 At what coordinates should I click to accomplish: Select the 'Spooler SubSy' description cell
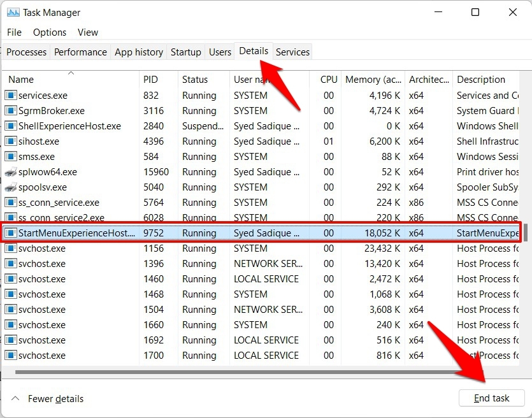pos(487,187)
